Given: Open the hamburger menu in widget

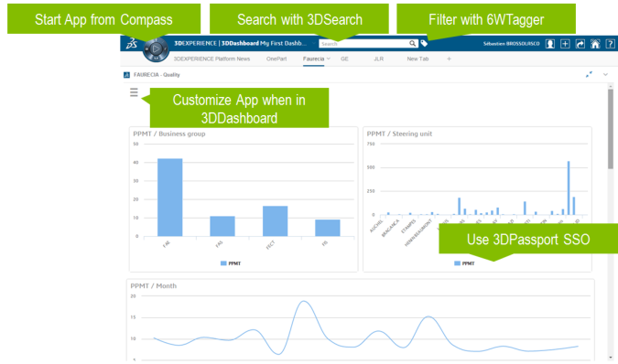Looking at the screenshot, I should [x=134, y=92].
